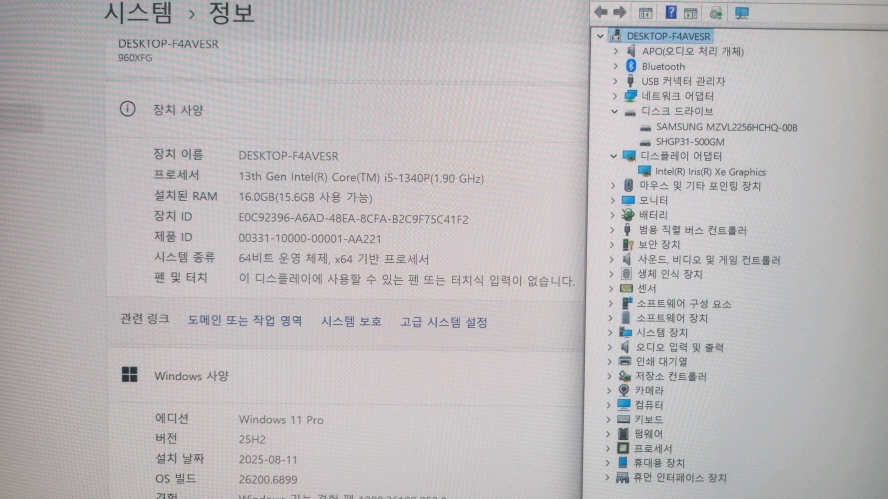Click the back arrow in Device Manager toolbar
Screen dimensions: 888x499
[601, 12]
